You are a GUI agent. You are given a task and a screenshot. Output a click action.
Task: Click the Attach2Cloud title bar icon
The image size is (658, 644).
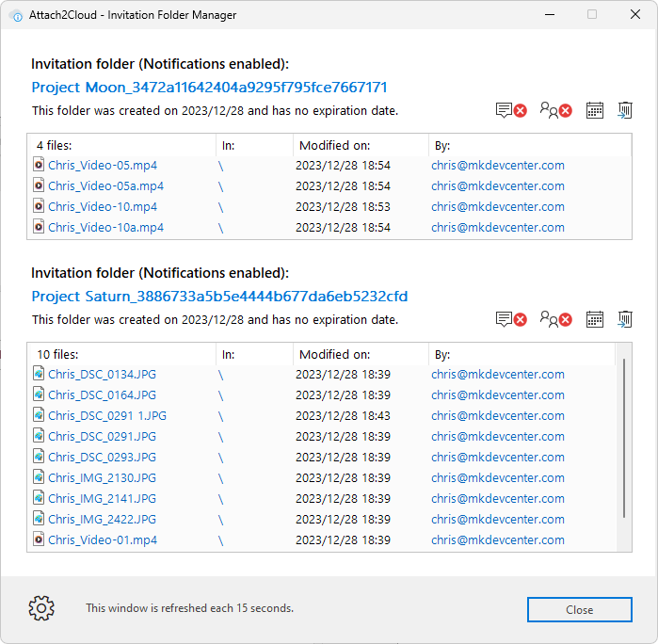click(x=15, y=15)
